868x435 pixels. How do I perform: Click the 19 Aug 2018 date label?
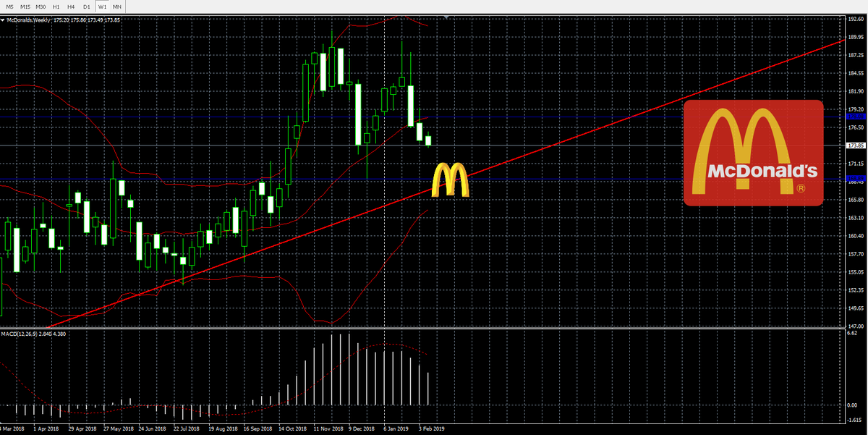click(x=222, y=428)
